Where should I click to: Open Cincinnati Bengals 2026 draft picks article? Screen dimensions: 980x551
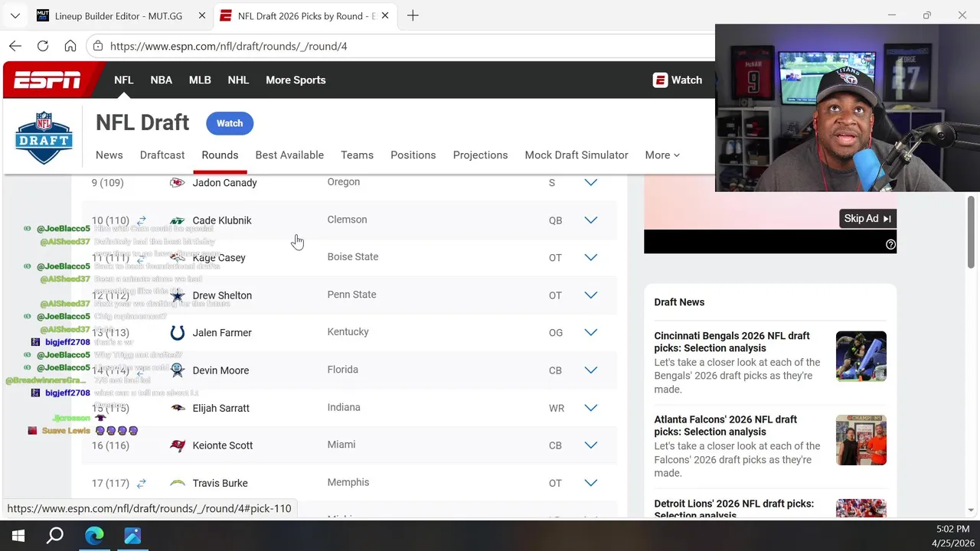coord(731,342)
